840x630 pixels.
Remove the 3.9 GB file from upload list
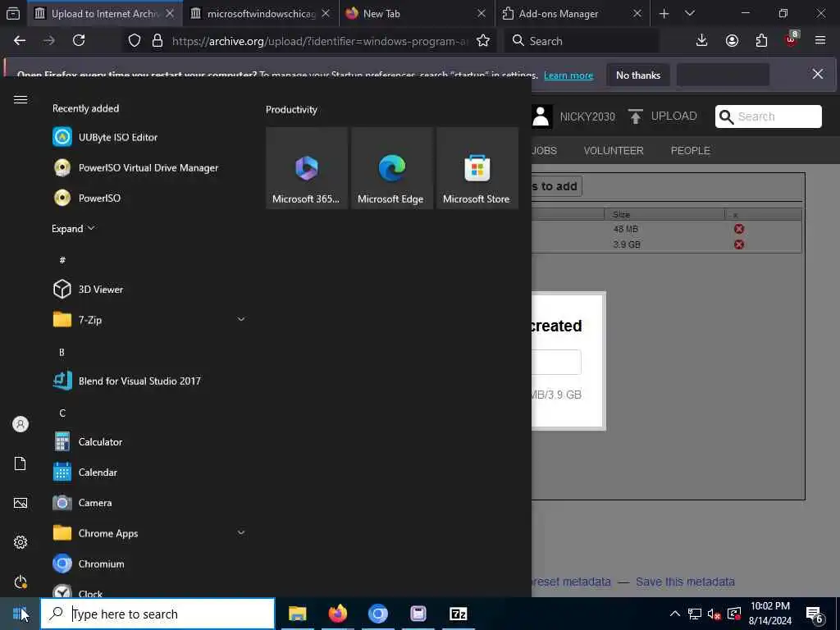(x=739, y=244)
